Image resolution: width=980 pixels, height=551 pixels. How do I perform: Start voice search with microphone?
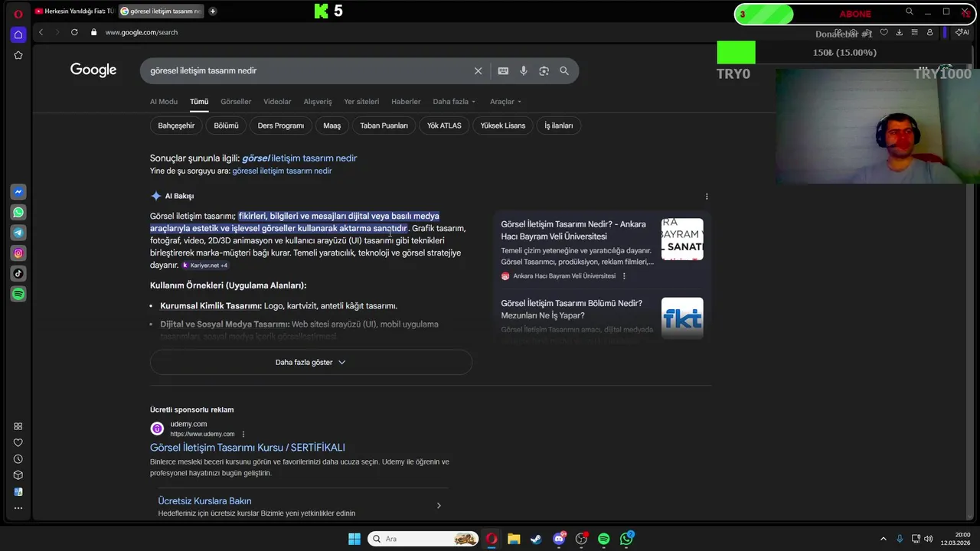click(524, 70)
